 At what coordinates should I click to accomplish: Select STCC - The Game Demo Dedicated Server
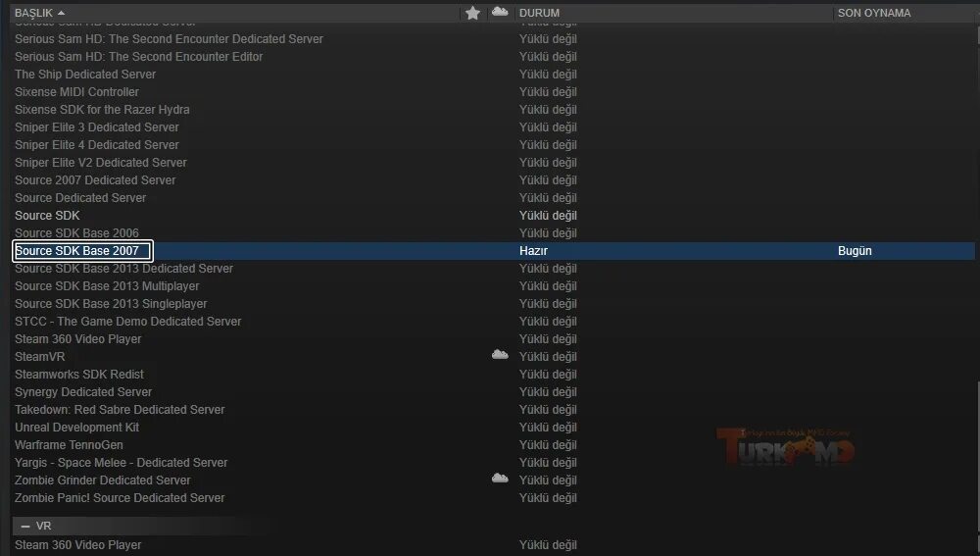tap(128, 322)
